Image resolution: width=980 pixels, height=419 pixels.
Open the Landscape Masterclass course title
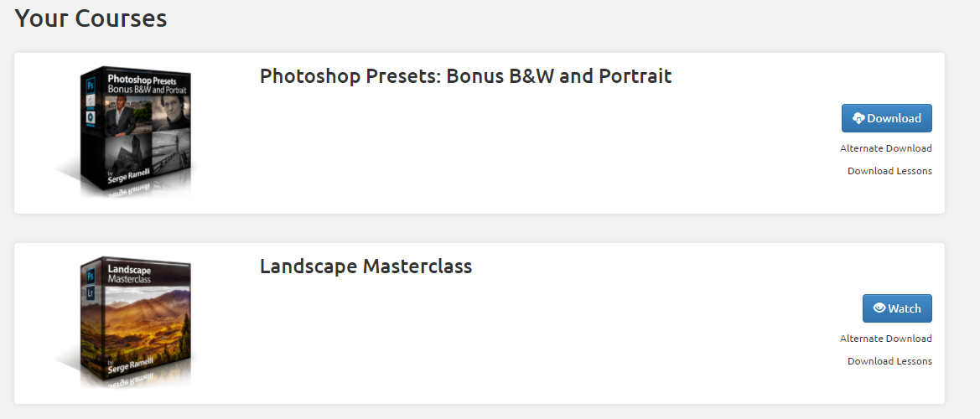click(x=366, y=266)
